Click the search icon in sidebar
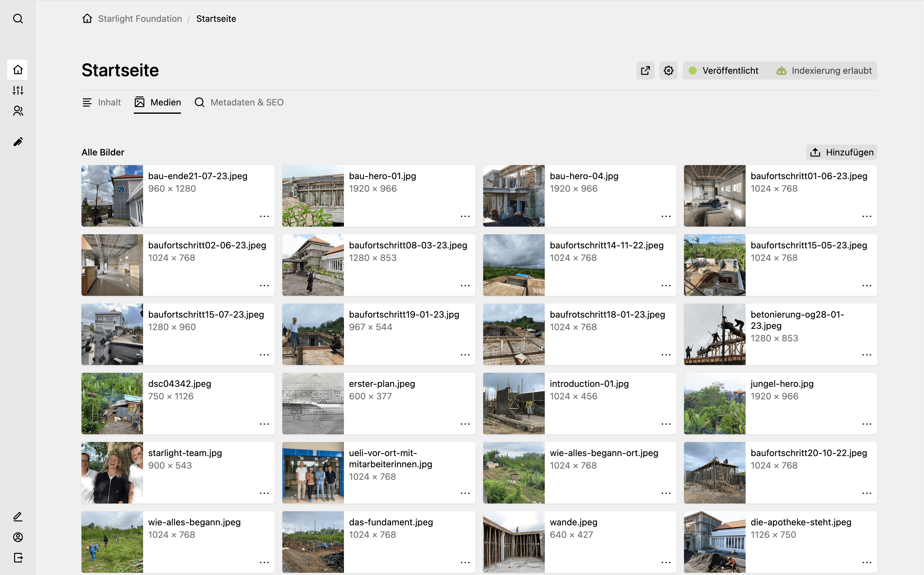The width and height of the screenshot is (924, 575). pyautogui.click(x=18, y=19)
